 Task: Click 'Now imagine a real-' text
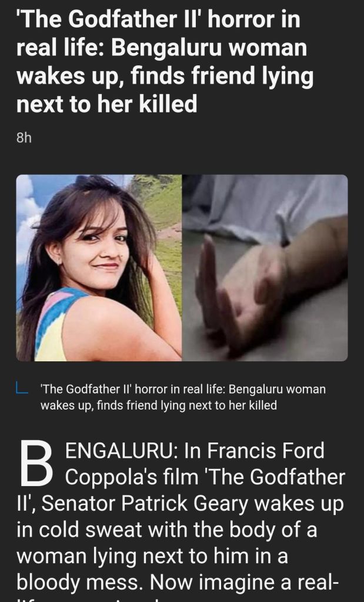pos(244,583)
